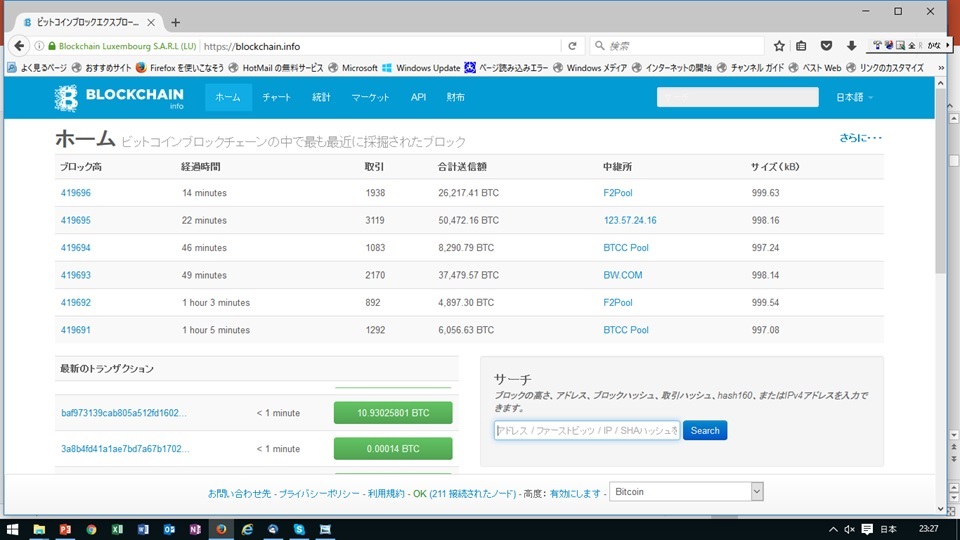Click the address/hash search input field

pos(587,430)
